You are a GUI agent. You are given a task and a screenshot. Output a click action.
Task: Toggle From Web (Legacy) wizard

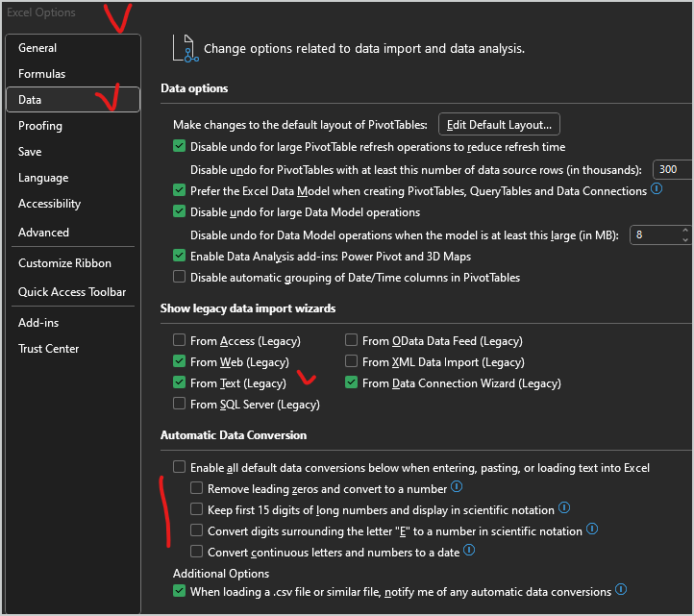pyautogui.click(x=179, y=361)
